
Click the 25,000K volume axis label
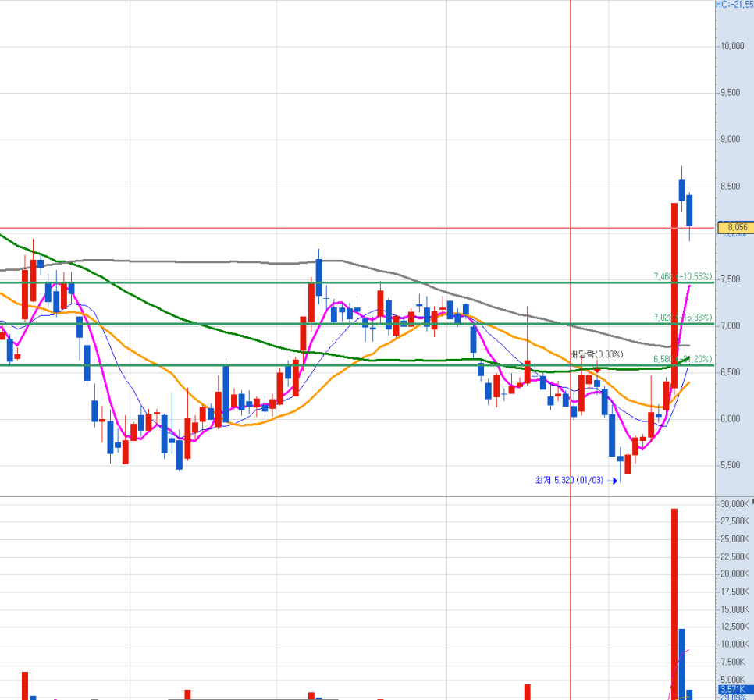pyautogui.click(x=734, y=539)
